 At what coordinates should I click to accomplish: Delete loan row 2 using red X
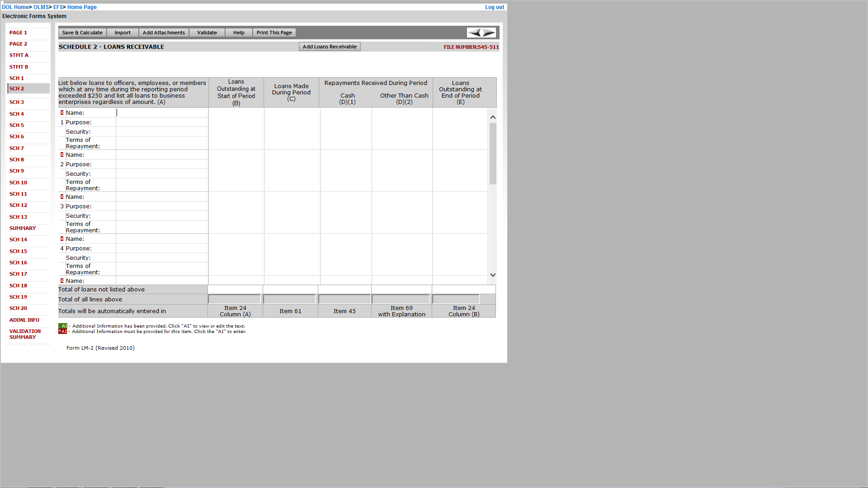(x=62, y=155)
